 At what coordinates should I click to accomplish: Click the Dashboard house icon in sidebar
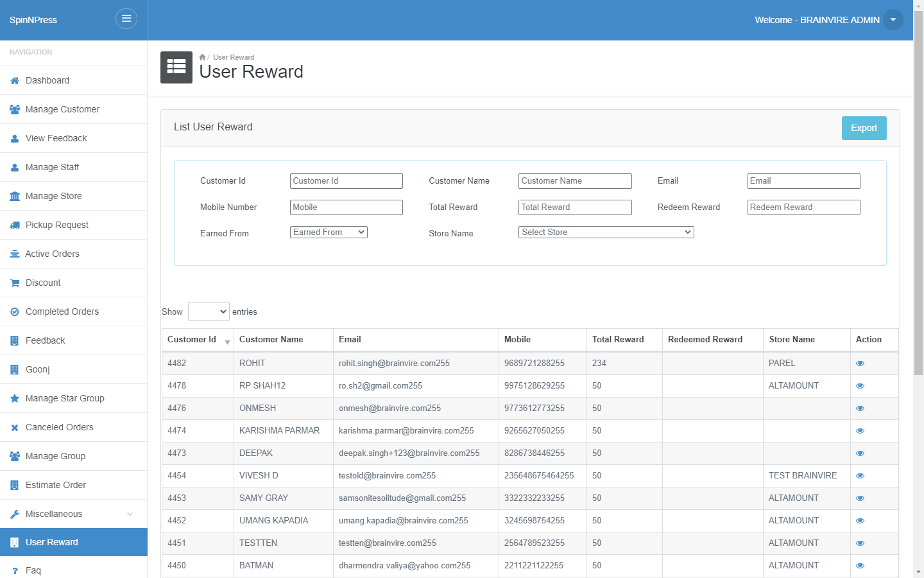(15, 81)
